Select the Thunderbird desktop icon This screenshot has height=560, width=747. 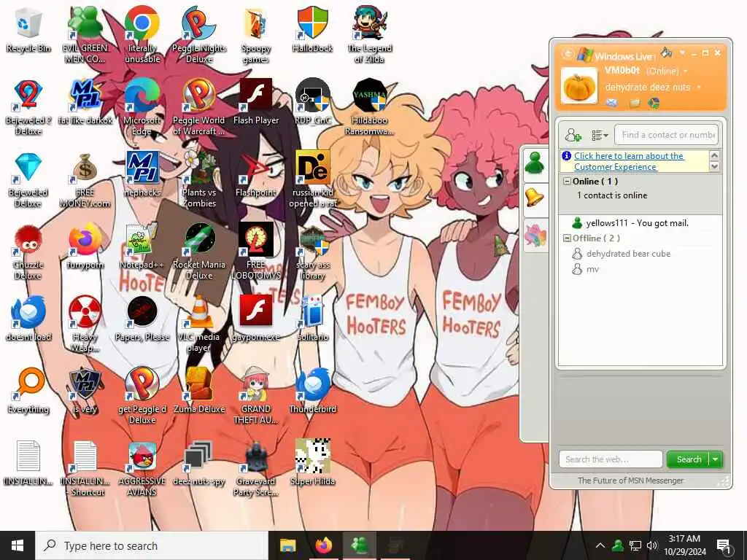click(x=312, y=391)
